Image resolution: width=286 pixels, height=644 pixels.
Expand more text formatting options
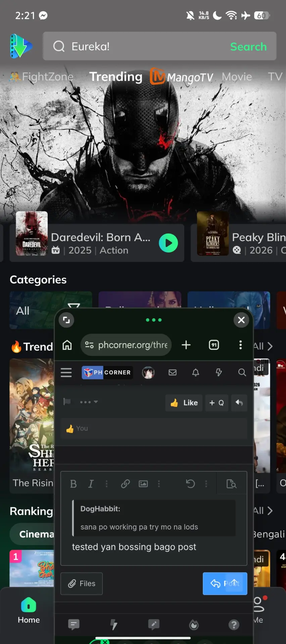[x=107, y=484]
